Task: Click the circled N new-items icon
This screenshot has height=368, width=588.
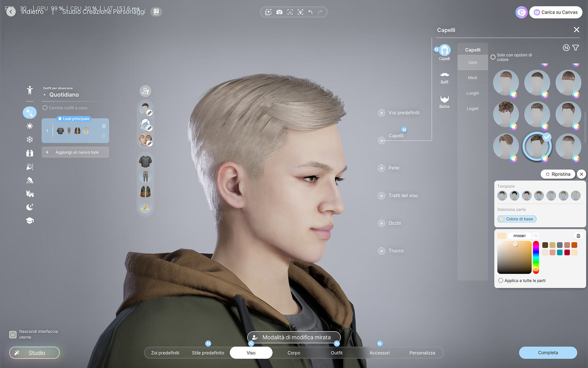Action: tap(566, 48)
